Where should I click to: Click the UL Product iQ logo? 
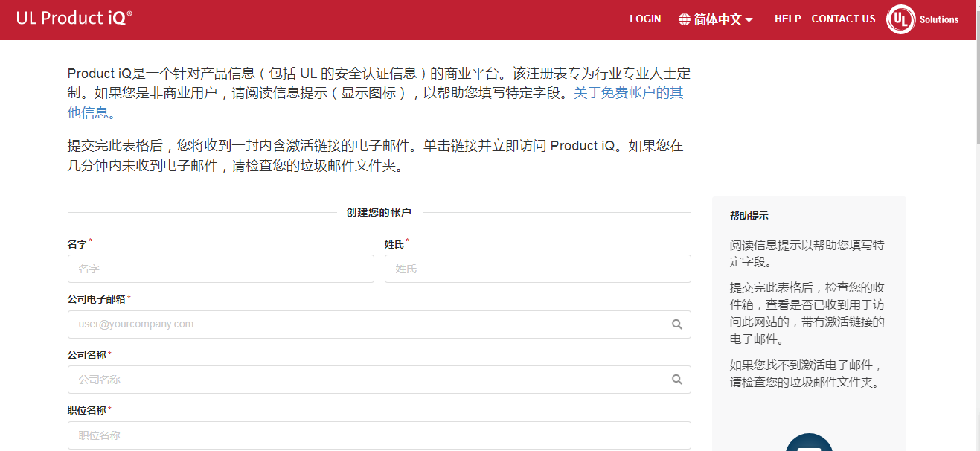74,19
